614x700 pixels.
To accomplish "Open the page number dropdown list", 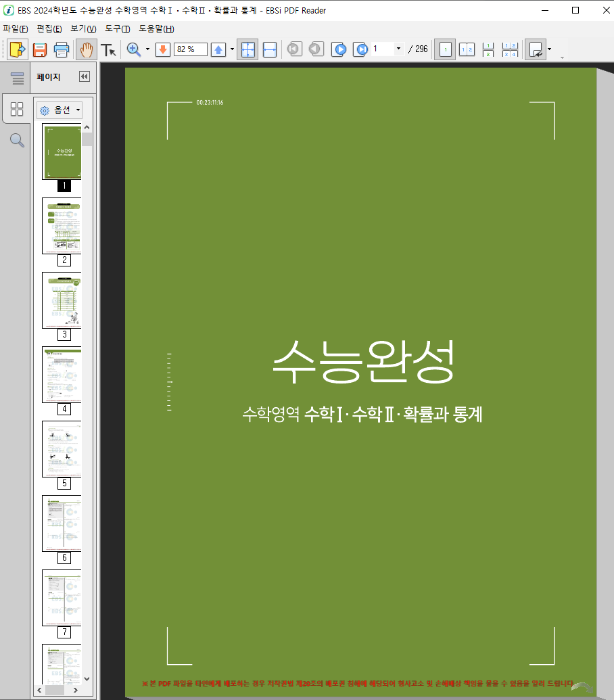I will click(x=398, y=49).
